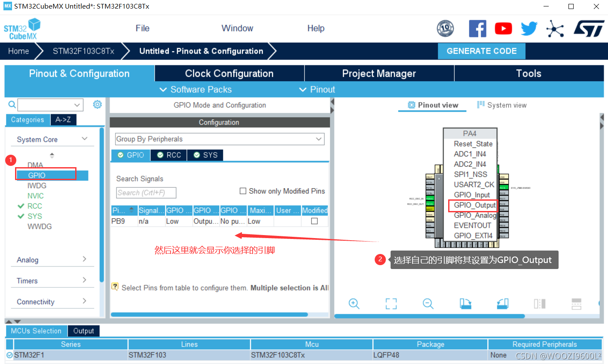Select the STM32F1 series row radio icon
This screenshot has width=608, height=364.
(x=9, y=355)
